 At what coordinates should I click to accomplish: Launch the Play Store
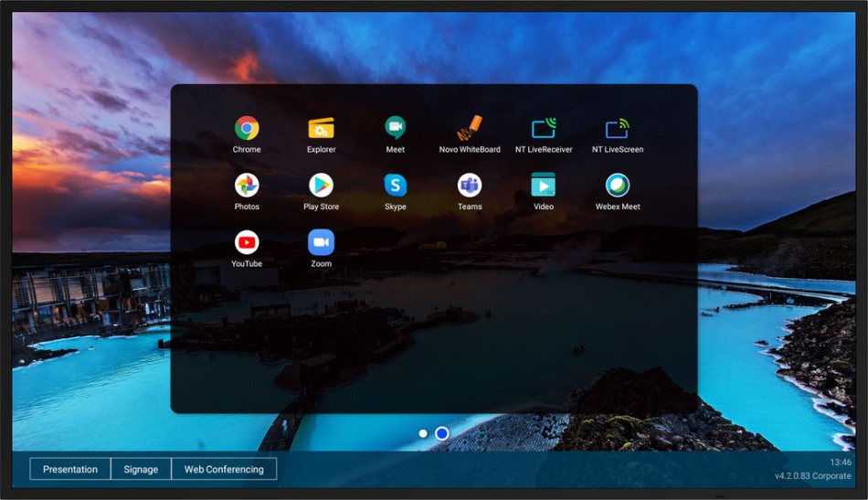(321, 186)
